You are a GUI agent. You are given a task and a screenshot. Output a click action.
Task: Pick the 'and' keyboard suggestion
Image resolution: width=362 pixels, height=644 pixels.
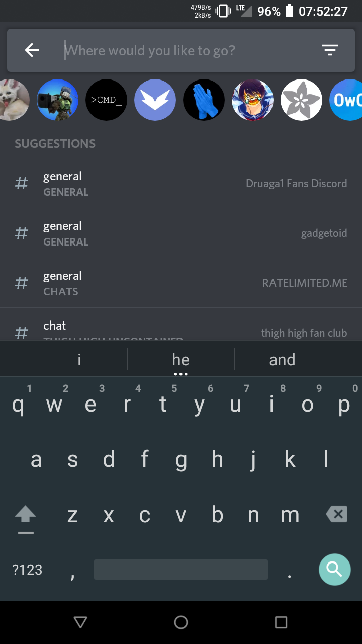[x=282, y=360]
